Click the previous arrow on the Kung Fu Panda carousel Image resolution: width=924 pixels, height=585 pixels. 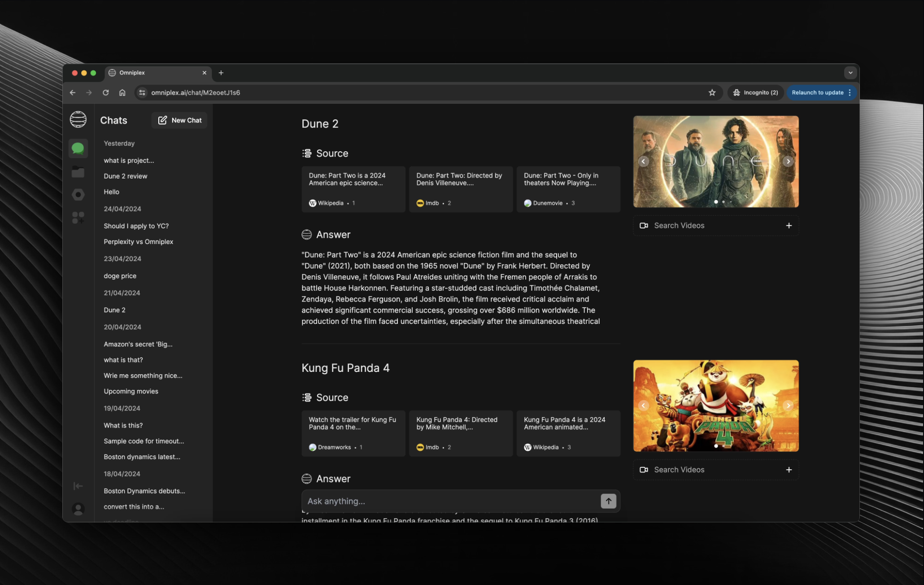[x=643, y=405]
